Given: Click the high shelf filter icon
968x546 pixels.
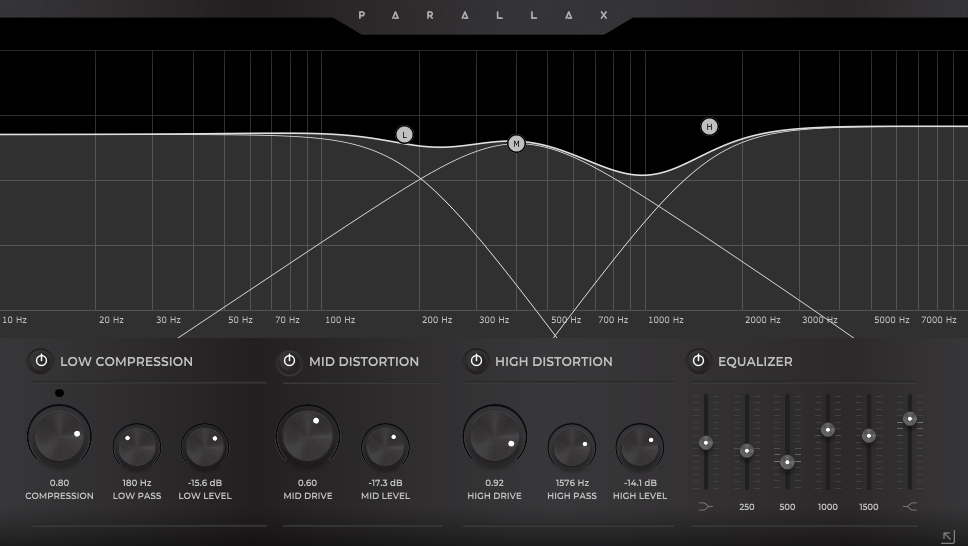Looking at the screenshot, I should coord(909,507).
